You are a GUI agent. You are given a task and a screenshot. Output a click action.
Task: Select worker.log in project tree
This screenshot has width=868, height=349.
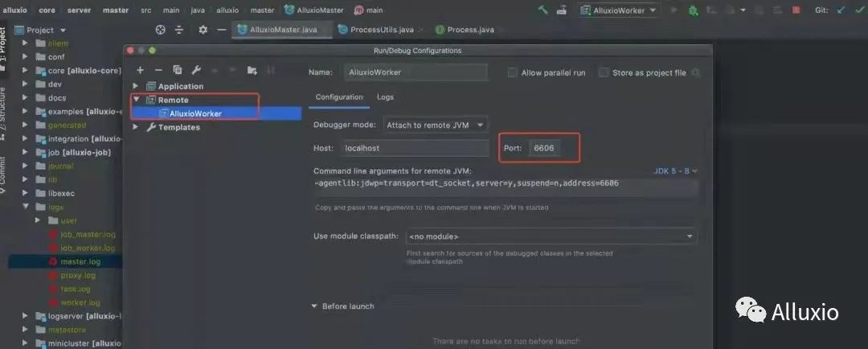pos(80,302)
